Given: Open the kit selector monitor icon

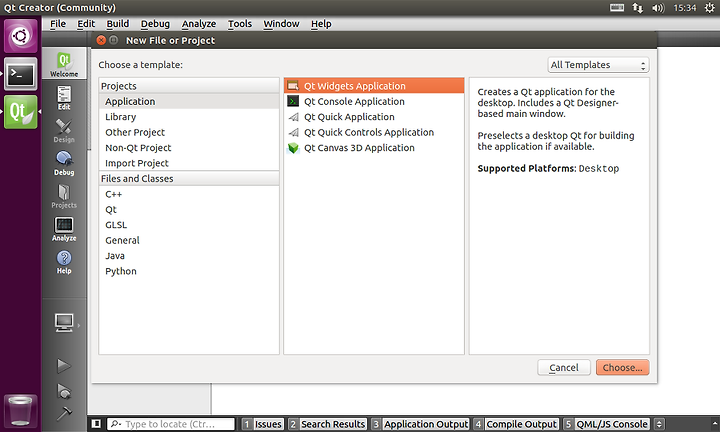Looking at the screenshot, I should coord(64,323).
